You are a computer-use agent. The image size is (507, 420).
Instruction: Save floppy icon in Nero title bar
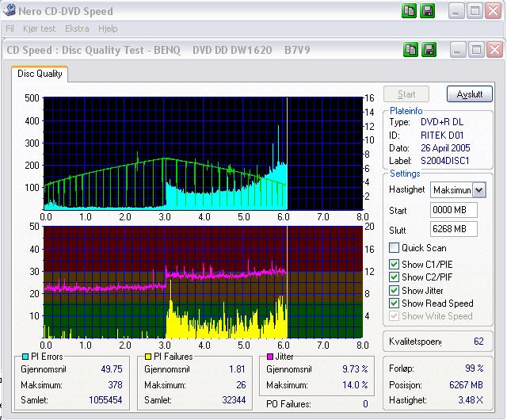(427, 11)
